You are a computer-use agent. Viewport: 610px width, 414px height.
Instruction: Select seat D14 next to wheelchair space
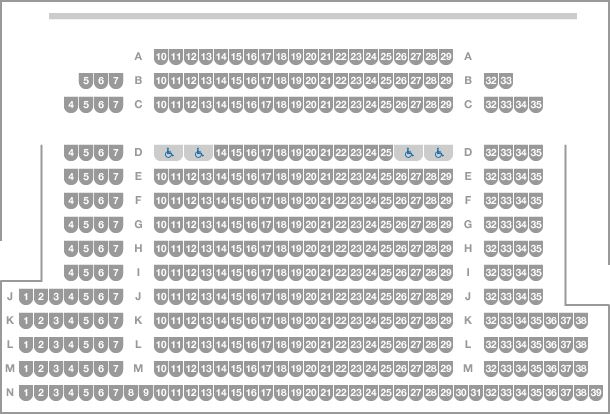pos(221,153)
